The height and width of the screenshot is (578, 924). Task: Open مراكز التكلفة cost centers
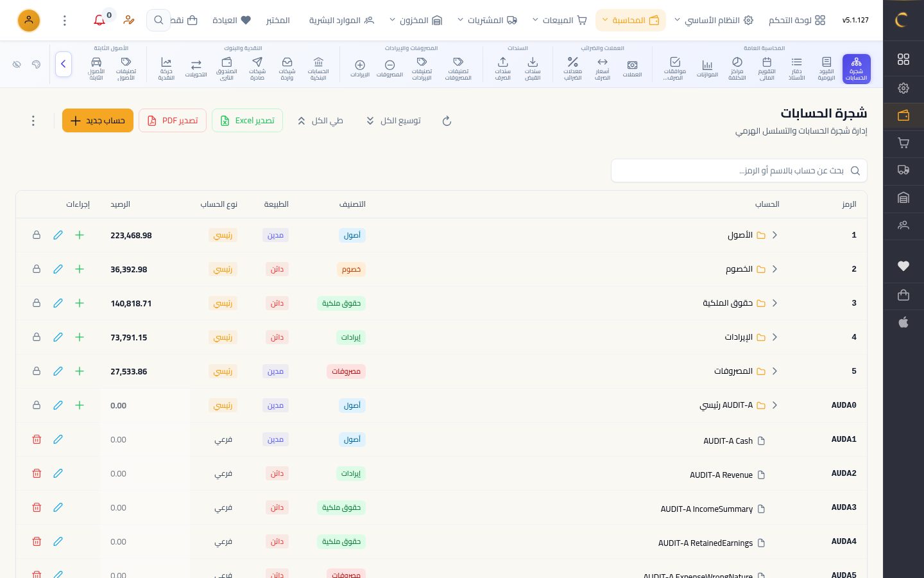(737, 69)
